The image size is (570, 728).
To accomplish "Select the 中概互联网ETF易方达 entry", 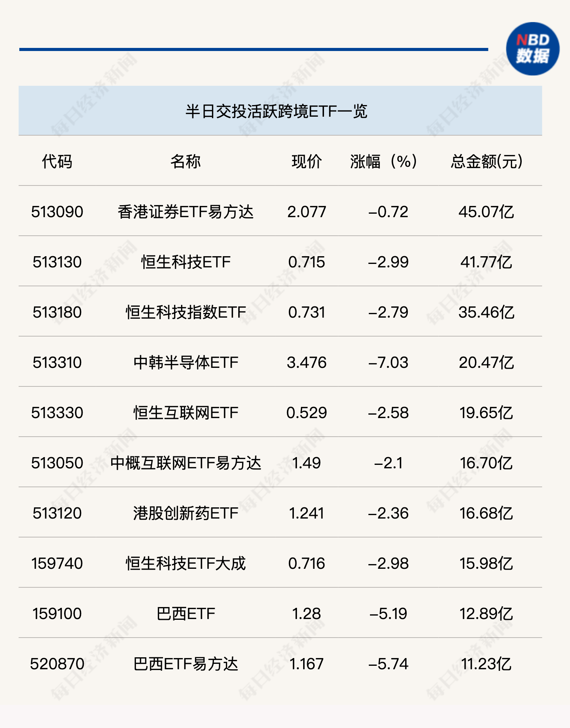I will tap(185, 463).
